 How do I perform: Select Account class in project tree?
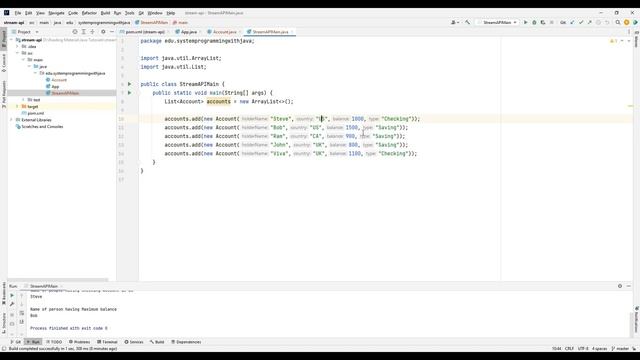(59, 80)
